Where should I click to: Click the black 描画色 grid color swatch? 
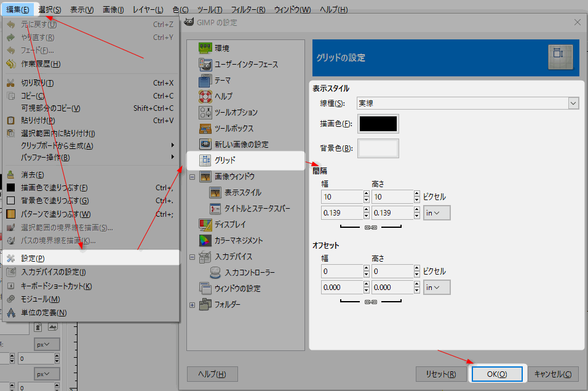[x=378, y=124]
